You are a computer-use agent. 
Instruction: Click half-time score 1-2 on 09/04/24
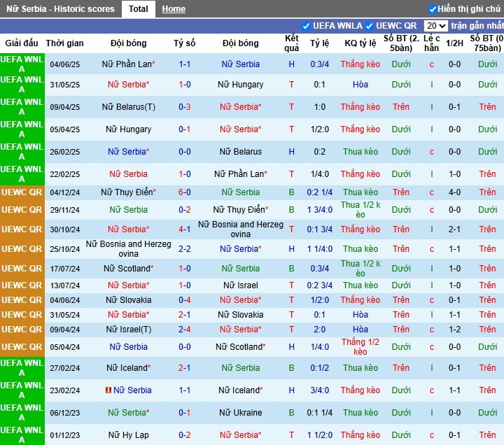tap(454, 330)
